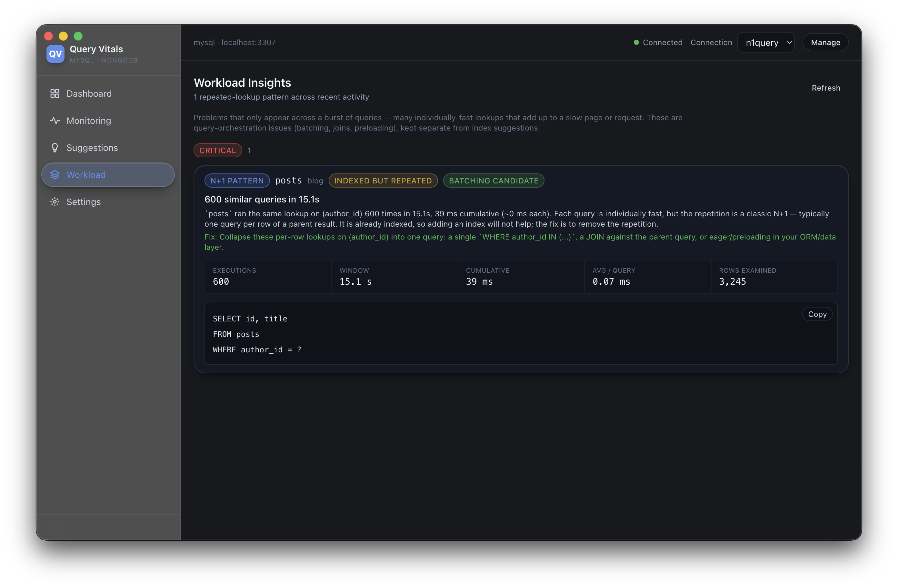This screenshot has width=898, height=588.
Task: Click the Connected status text
Action: (663, 43)
